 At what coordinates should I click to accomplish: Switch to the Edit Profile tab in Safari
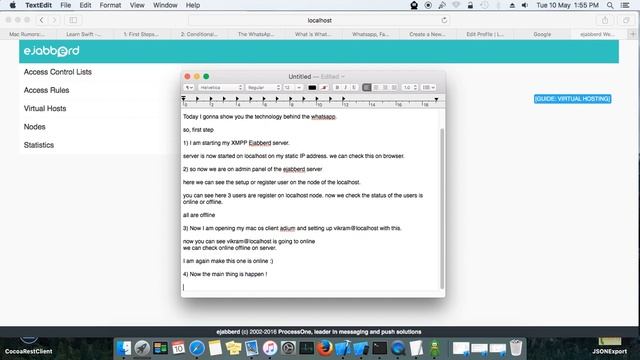(x=485, y=34)
